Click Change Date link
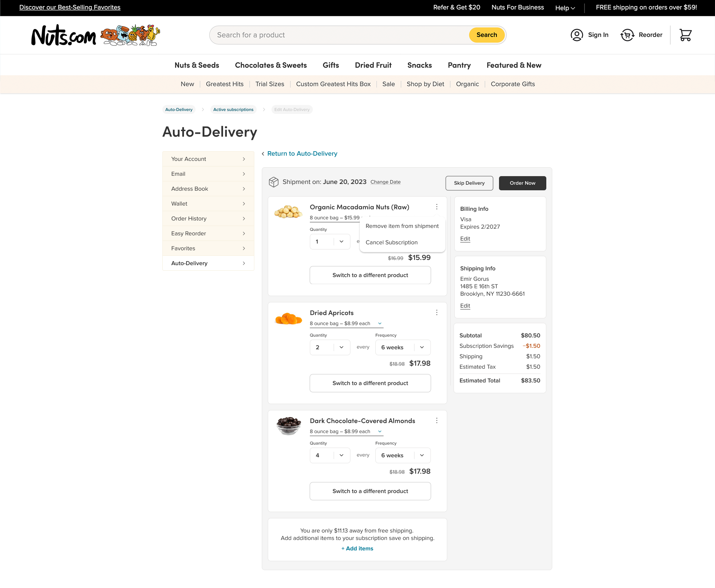 tap(385, 182)
